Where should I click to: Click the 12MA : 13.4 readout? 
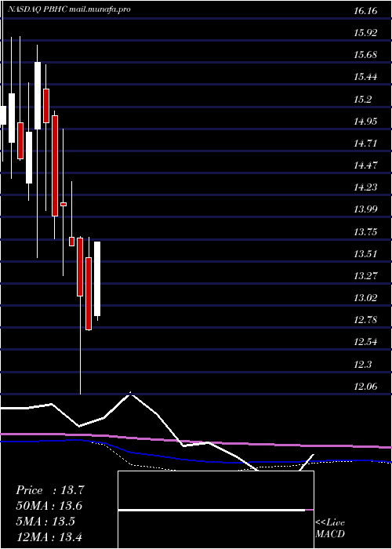49,536
